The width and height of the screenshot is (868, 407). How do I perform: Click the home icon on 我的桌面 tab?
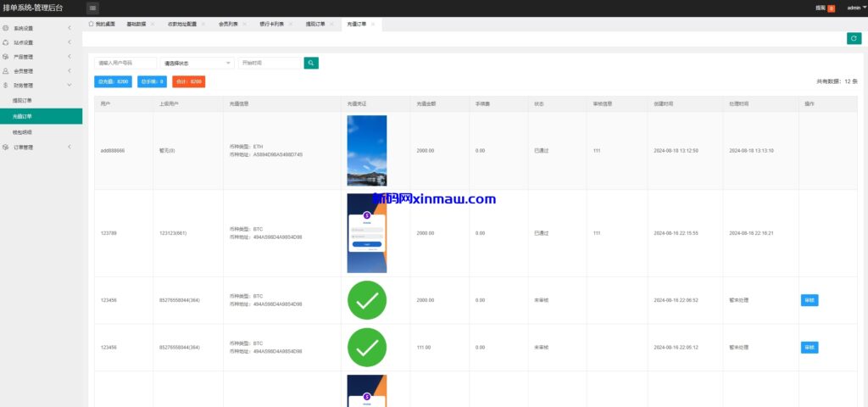pyautogui.click(x=92, y=25)
